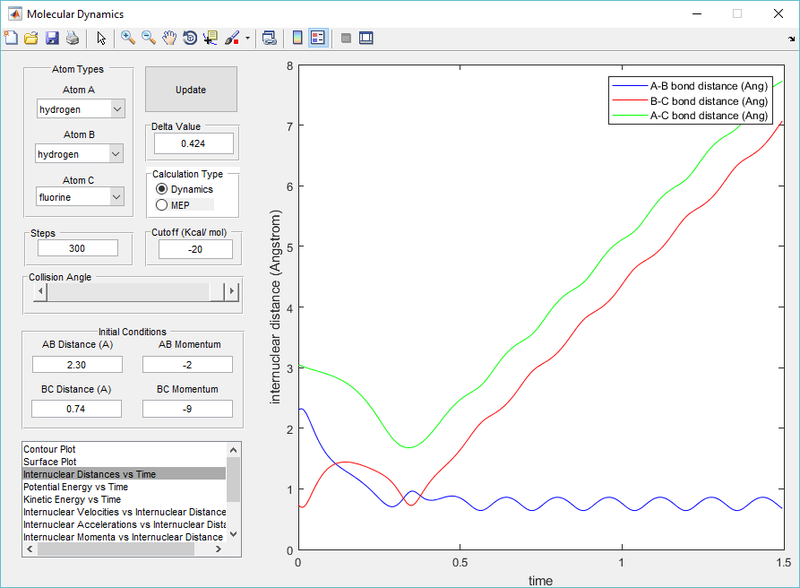Screen dimensions: 800x588
Task: Open the Atom B dropdown
Action: 81,154
